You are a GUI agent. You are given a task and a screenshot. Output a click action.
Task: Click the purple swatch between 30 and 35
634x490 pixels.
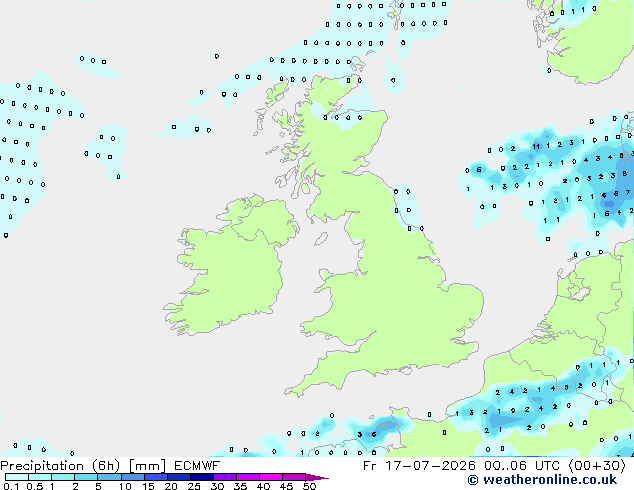click(x=225, y=477)
